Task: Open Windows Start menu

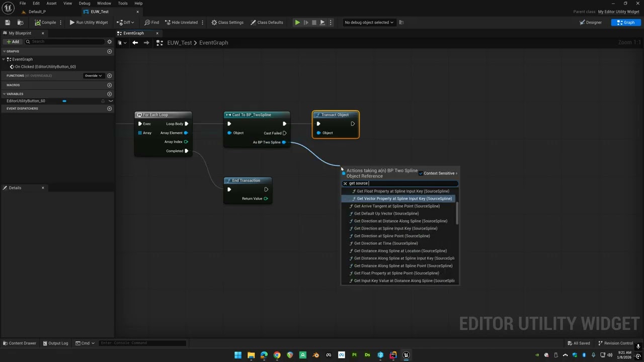Action: point(237,355)
